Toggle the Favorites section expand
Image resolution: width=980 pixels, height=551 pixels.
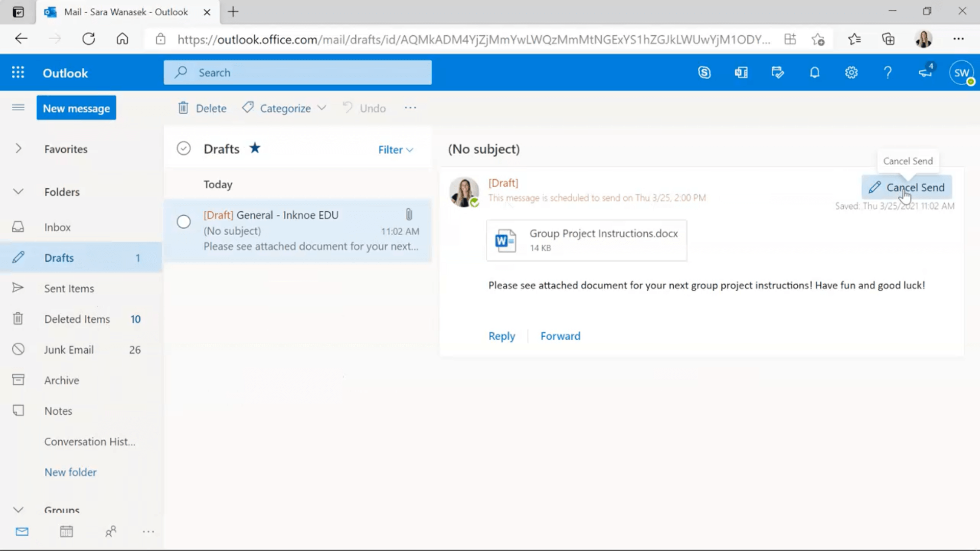tap(18, 147)
